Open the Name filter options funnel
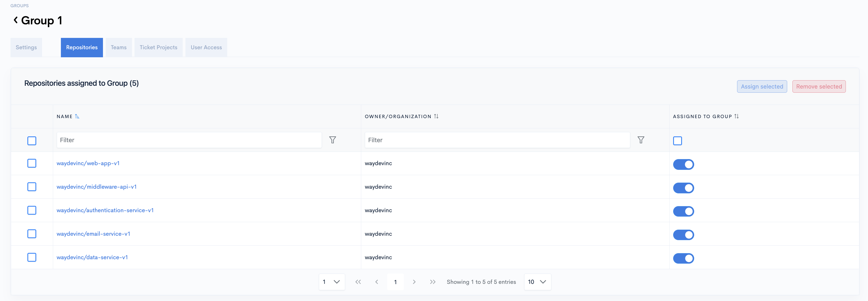The width and height of the screenshot is (868, 301). [332, 140]
